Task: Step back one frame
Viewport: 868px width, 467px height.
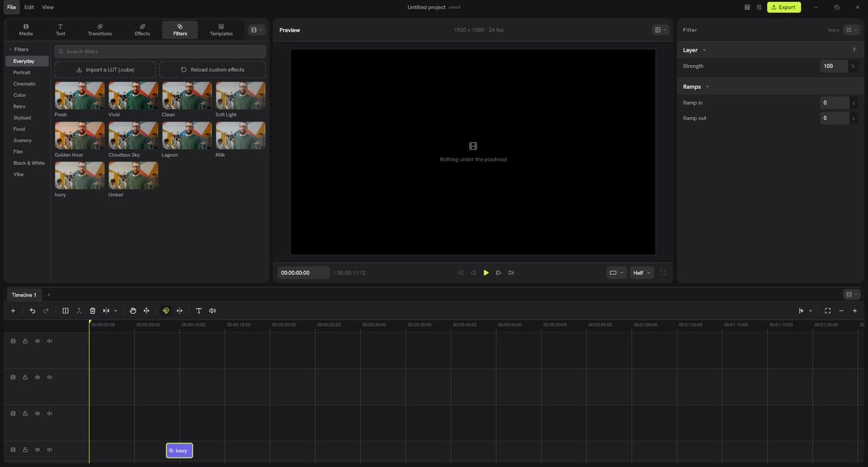Action: pos(473,273)
